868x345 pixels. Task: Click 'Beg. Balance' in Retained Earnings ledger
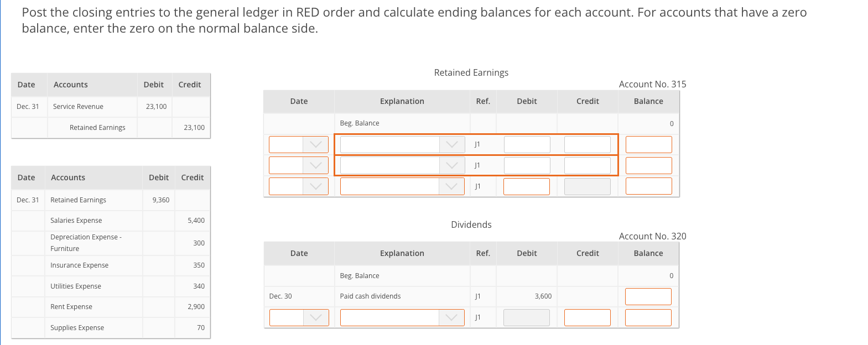(360, 123)
